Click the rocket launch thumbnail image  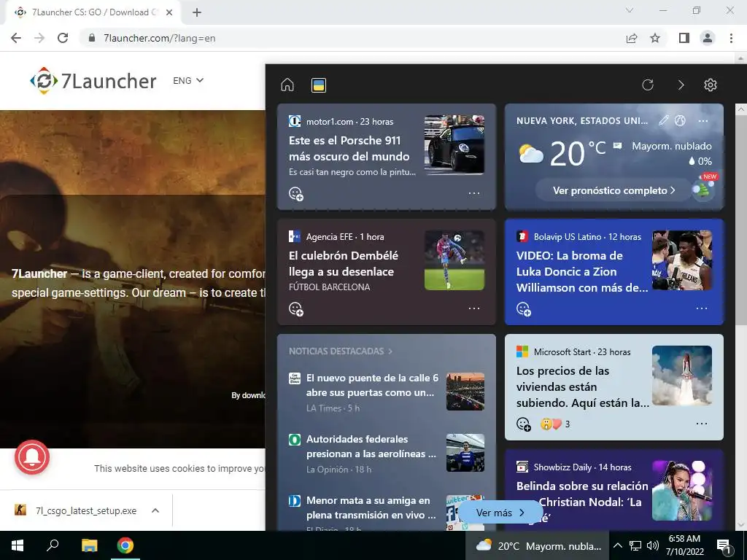tap(682, 376)
